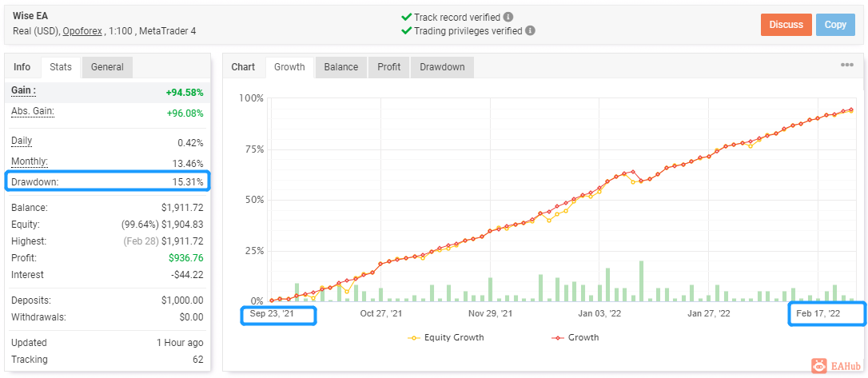Click info icon beside Track record verified
The image size is (868, 378).
tap(508, 17)
